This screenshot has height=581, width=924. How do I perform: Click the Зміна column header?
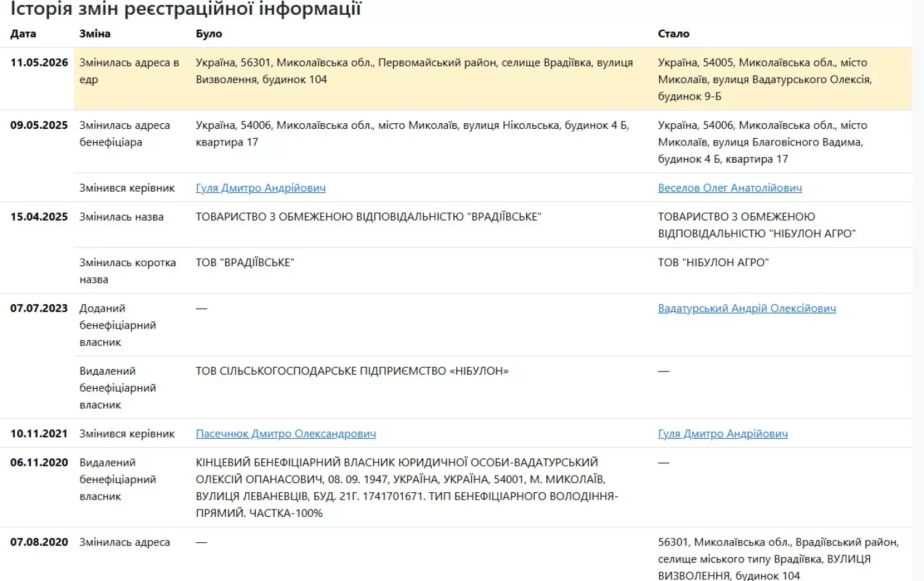click(x=95, y=34)
